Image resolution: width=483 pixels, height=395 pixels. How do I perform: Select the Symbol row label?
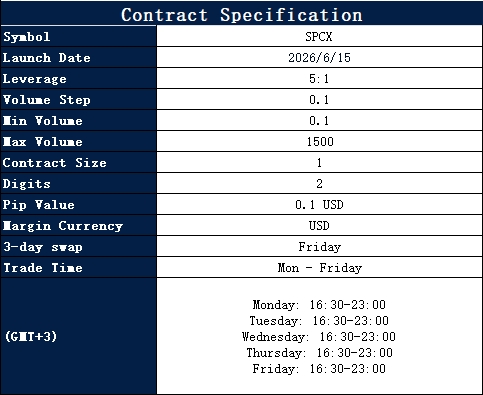click(x=27, y=37)
